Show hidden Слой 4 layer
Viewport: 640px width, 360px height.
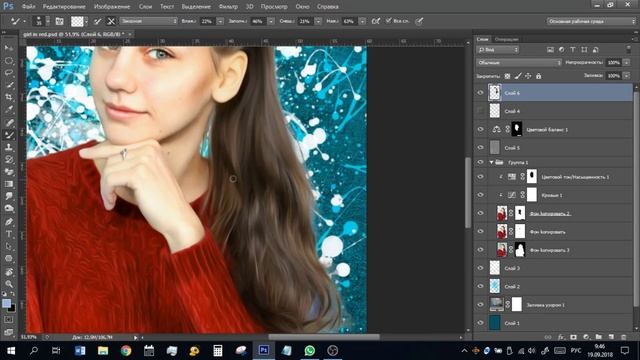[480, 111]
